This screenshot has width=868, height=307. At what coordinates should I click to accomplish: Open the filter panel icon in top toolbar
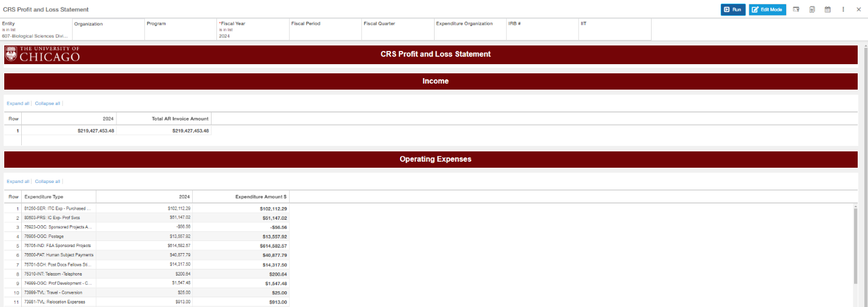(796, 10)
